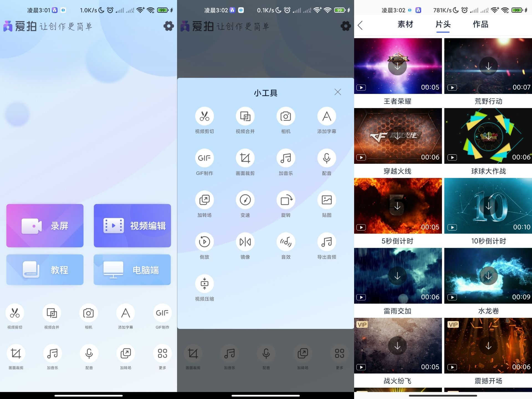Open the 电脑端 desktop version button
Viewport: 532px width, 399px height.
tap(132, 270)
